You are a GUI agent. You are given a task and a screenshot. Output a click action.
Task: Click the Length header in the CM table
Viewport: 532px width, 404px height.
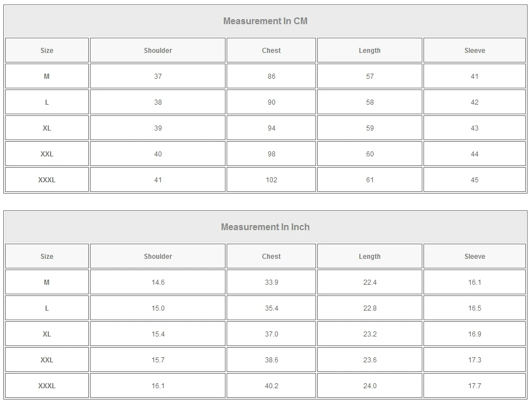[369, 51]
